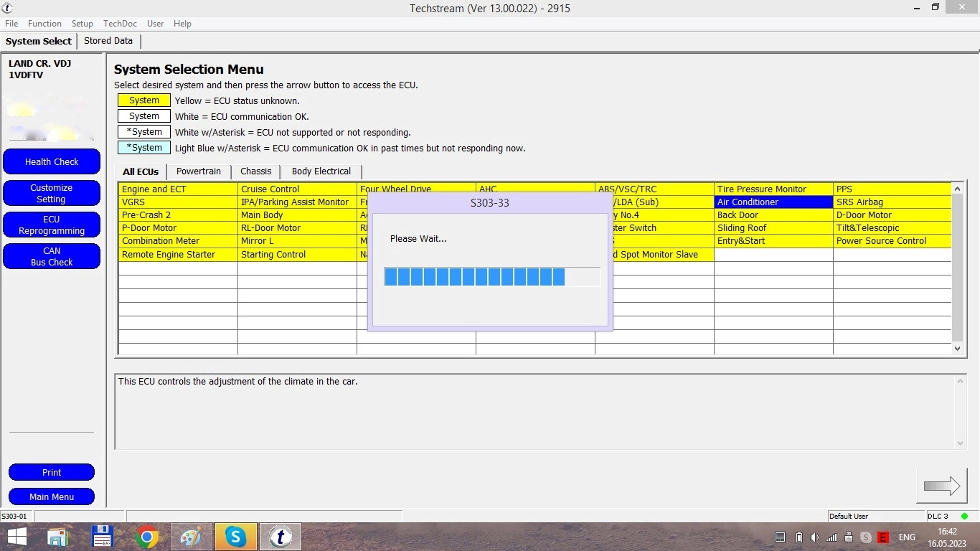The height and width of the screenshot is (551, 980).
Task: Open the User menu
Action: [x=155, y=24]
